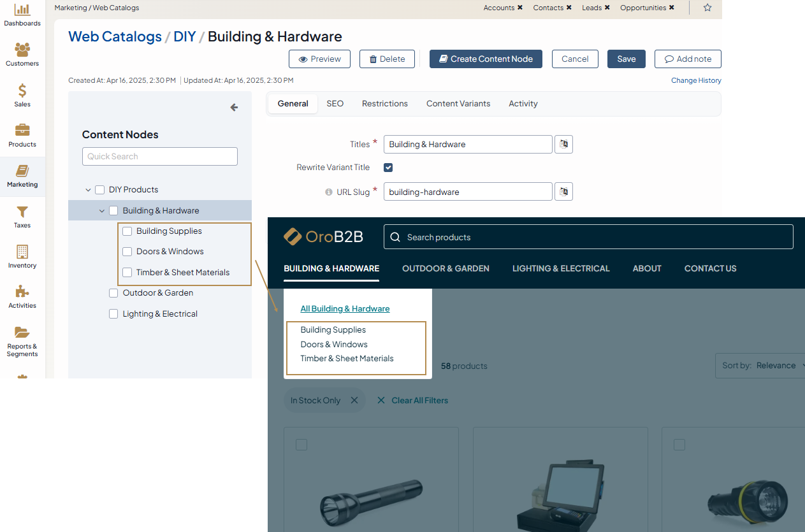Uncheck the Rewrite Variant Title checkbox
Viewport: 805px width, 532px height.
[x=388, y=168]
